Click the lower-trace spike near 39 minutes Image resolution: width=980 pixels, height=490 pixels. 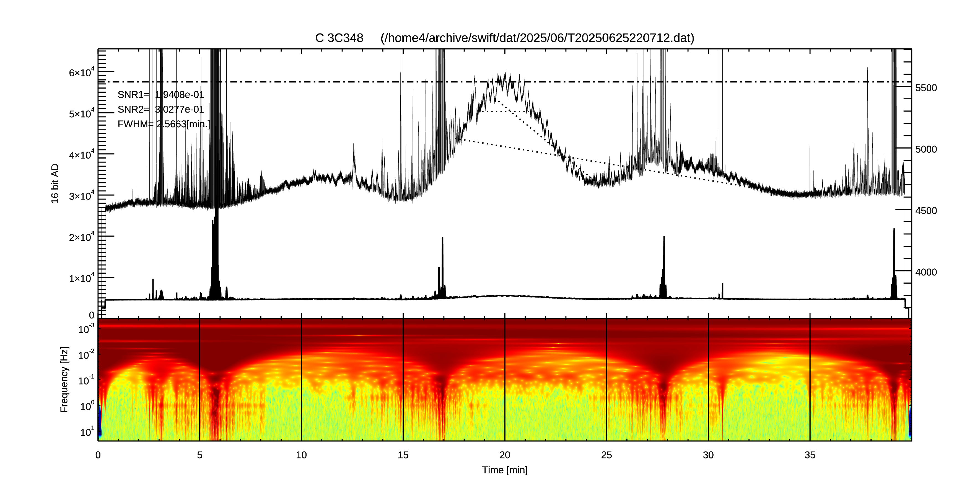click(x=894, y=264)
